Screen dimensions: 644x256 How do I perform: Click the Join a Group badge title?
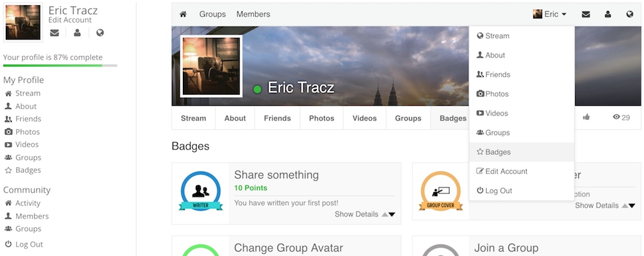pyautogui.click(x=506, y=248)
